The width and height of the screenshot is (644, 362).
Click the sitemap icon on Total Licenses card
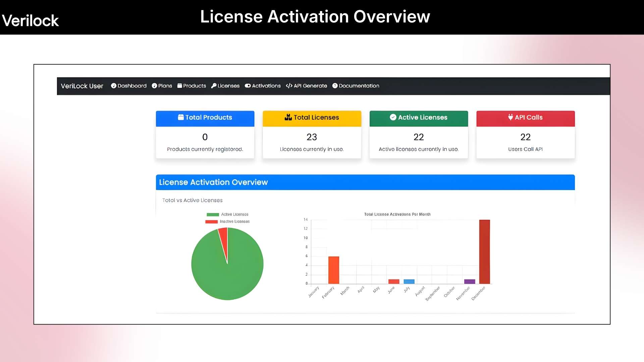pyautogui.click(x=288, y=117)
